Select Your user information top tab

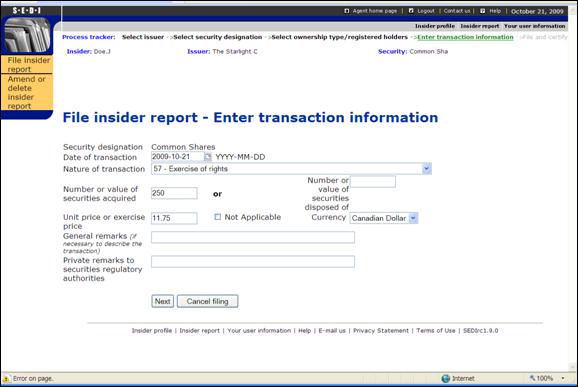pyautogui.click(x=535, y=26)
